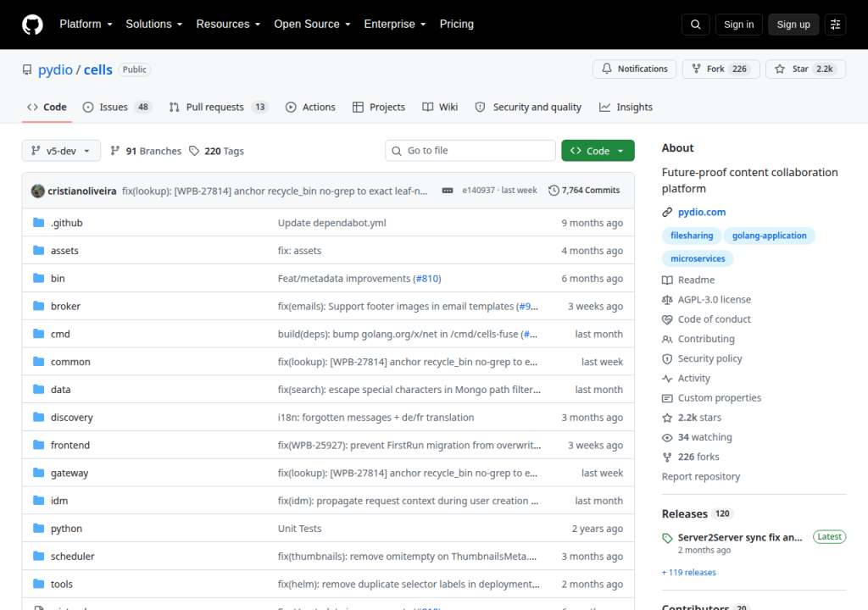Click Report repository link
This screenshot has width=868, height=610.
(x=701, y=477)
